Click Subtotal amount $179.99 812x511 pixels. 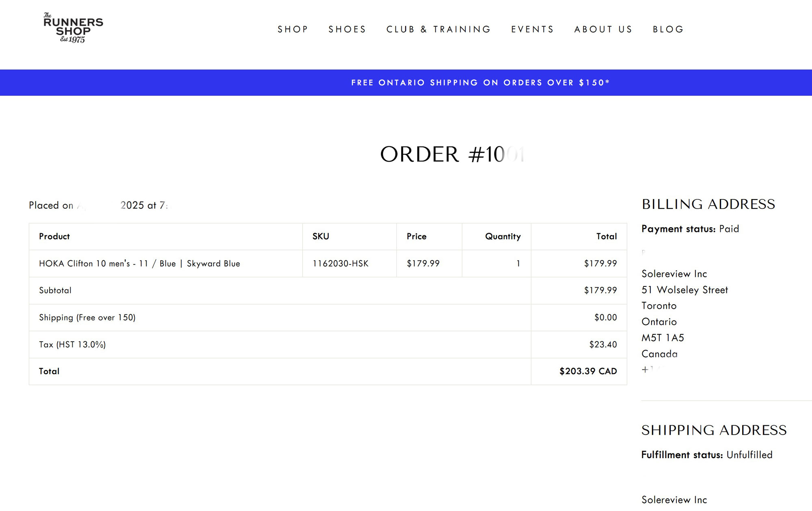pos(600,290)
